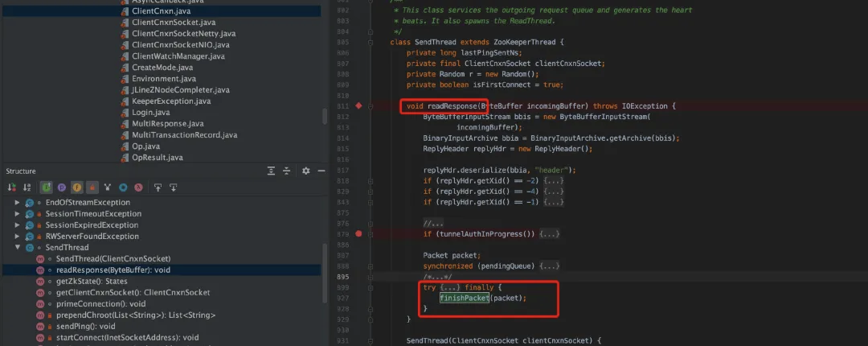Expand folded block after getXid() == -2

(554, 181)
